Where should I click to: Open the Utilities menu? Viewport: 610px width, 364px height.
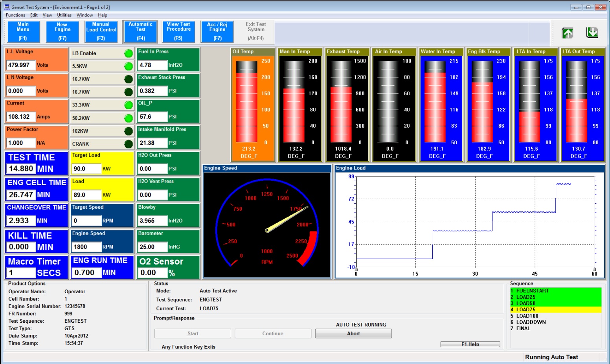[x=64, y=15]
